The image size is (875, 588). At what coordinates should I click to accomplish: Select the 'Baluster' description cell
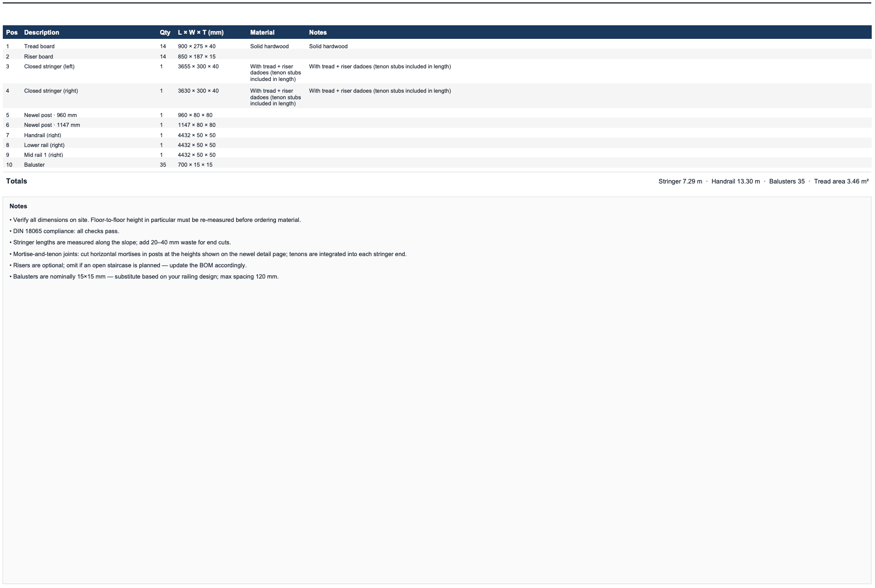pyautogui.click(x=35, y=165)
